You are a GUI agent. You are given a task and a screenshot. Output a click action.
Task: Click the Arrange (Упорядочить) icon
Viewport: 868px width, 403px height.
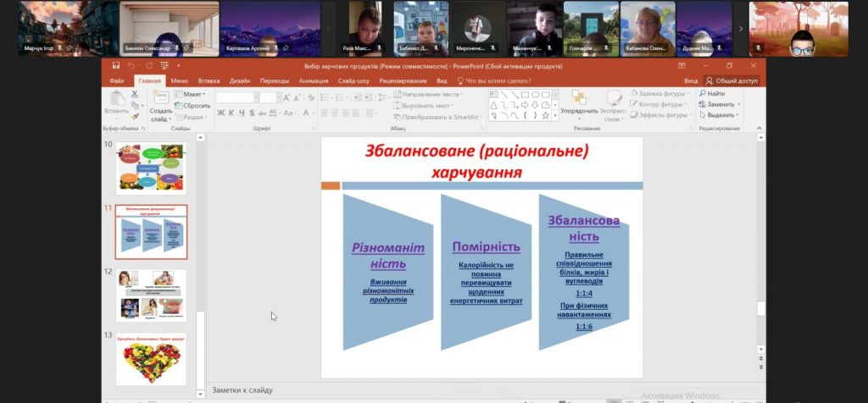tap(579, 102)
